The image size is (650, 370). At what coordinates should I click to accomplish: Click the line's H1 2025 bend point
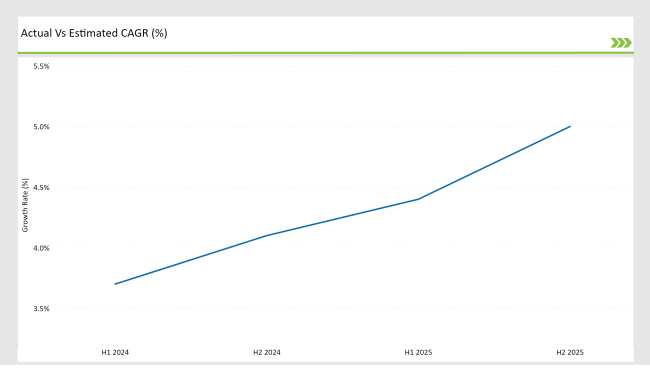pos(418,199)
